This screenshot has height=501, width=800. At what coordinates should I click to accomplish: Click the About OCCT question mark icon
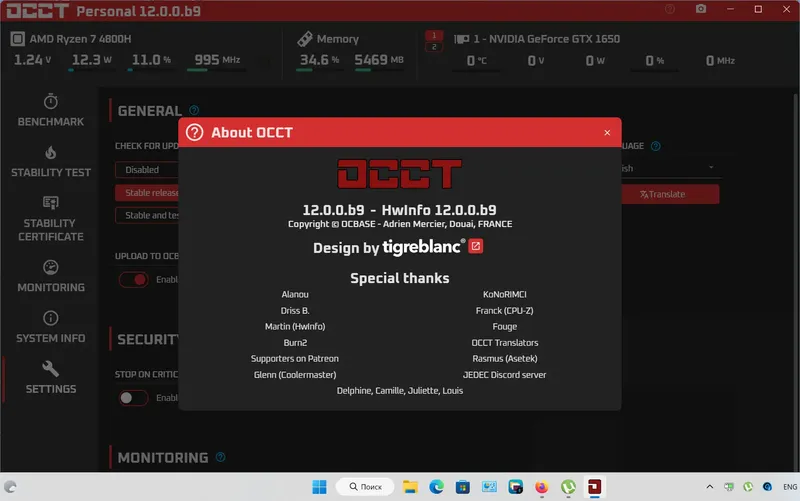194,133
